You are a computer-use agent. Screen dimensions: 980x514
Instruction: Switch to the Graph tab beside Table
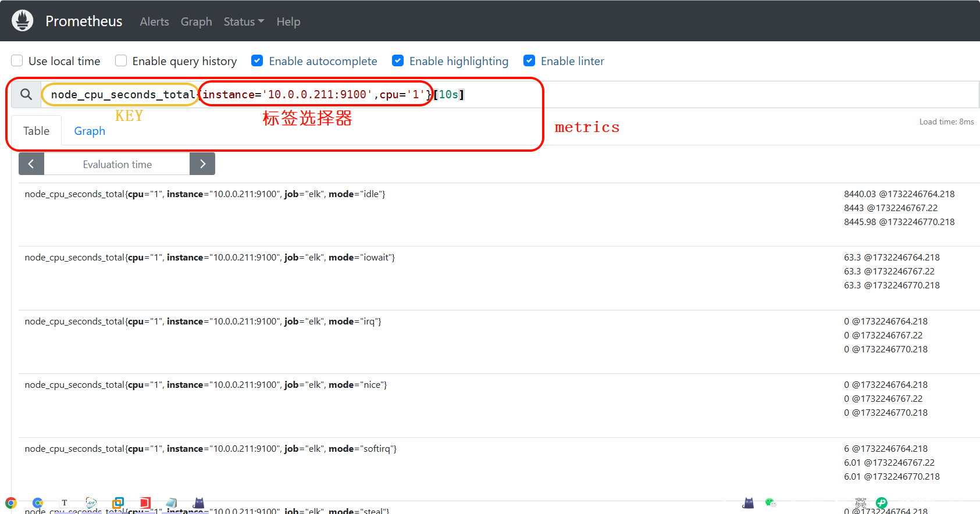tap(90, 131)
